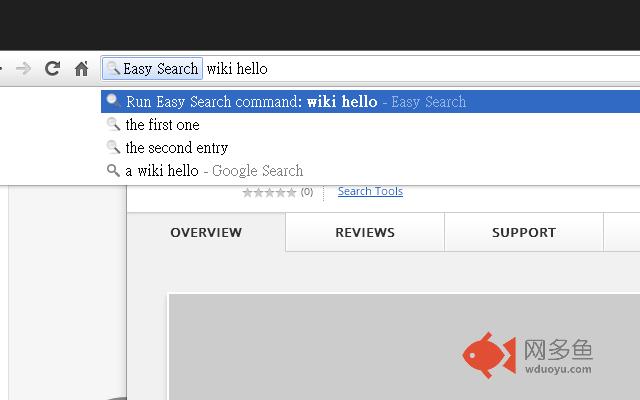
Task: Click the browser forward arrow
Action: (x=24, y=69)
